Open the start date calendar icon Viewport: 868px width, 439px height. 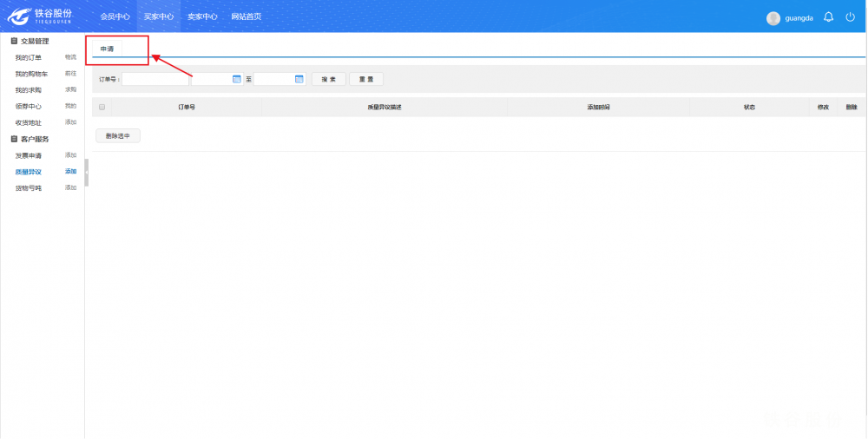pos(237,79)
